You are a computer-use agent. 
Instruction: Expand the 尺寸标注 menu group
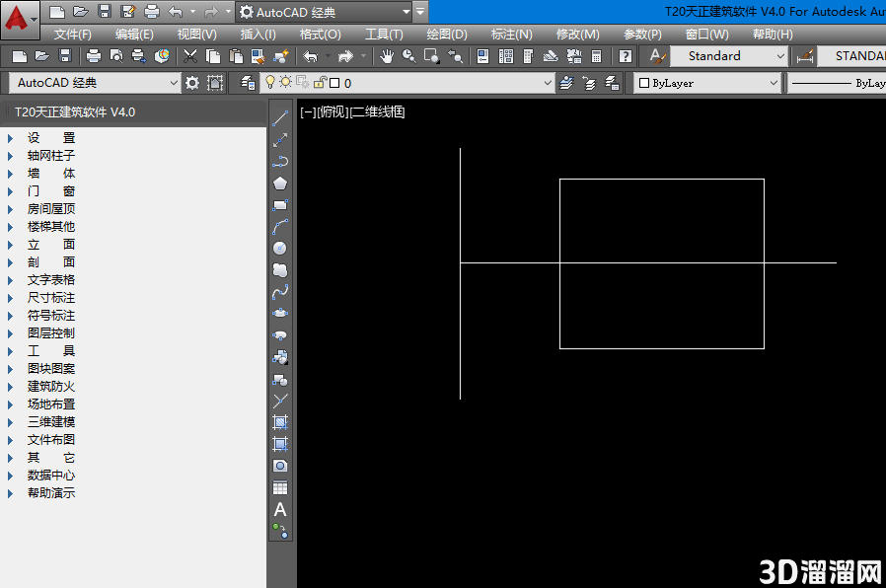tap(10, 298)
